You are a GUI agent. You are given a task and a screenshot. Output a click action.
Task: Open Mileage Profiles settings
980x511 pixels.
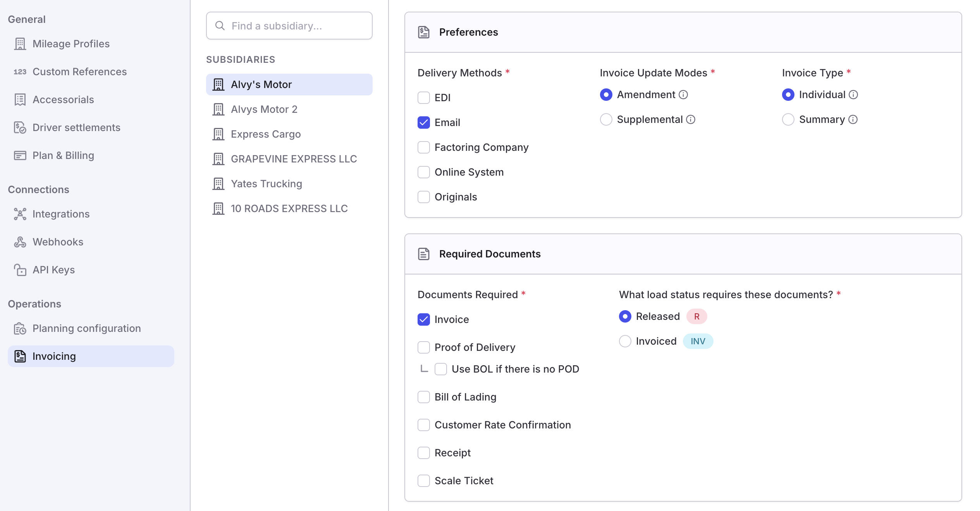click(91, 44)
